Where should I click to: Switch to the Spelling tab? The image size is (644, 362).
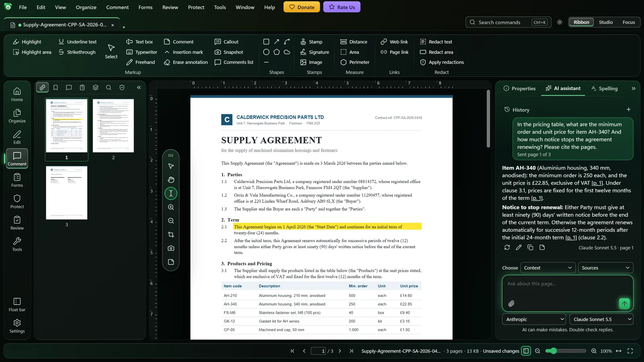point(604,88)
